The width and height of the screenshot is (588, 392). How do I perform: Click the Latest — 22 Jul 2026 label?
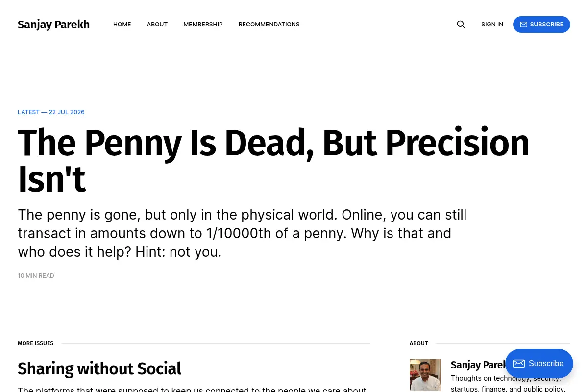tap(51, 112)
